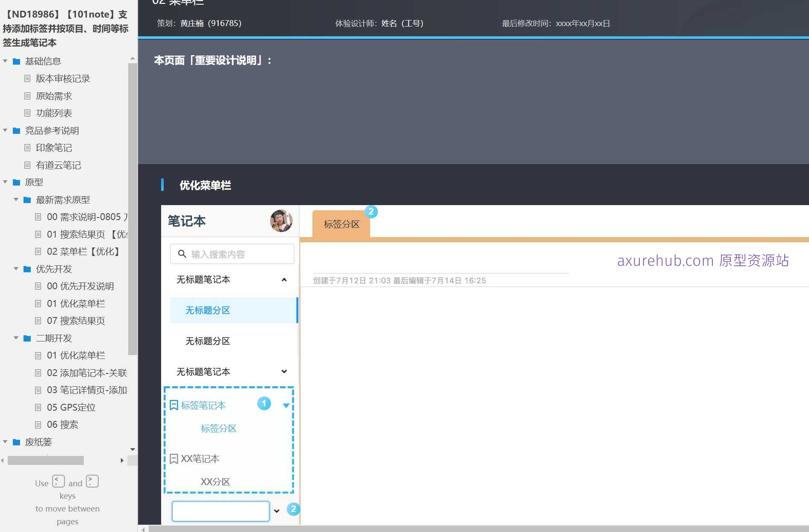Image resolution: width=809 pixels, height=532 pixels.
Task: Collapse the 废纸篓 folder
Action: [5, 442]
